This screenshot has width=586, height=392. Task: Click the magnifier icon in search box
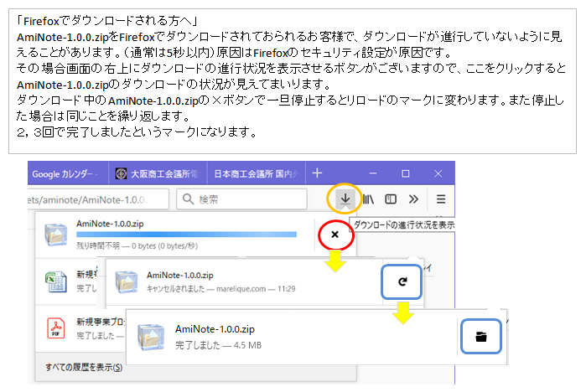click(188, 199)
